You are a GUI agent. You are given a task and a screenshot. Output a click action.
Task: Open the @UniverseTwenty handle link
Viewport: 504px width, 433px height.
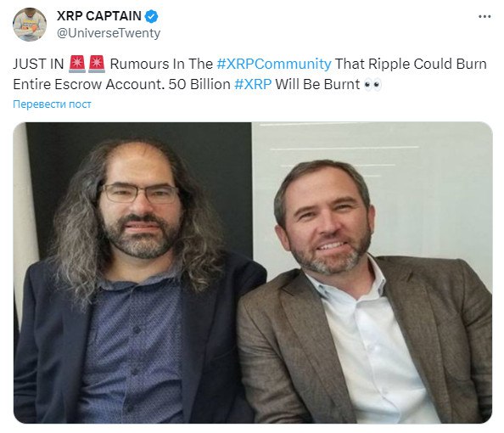(109, 33)
